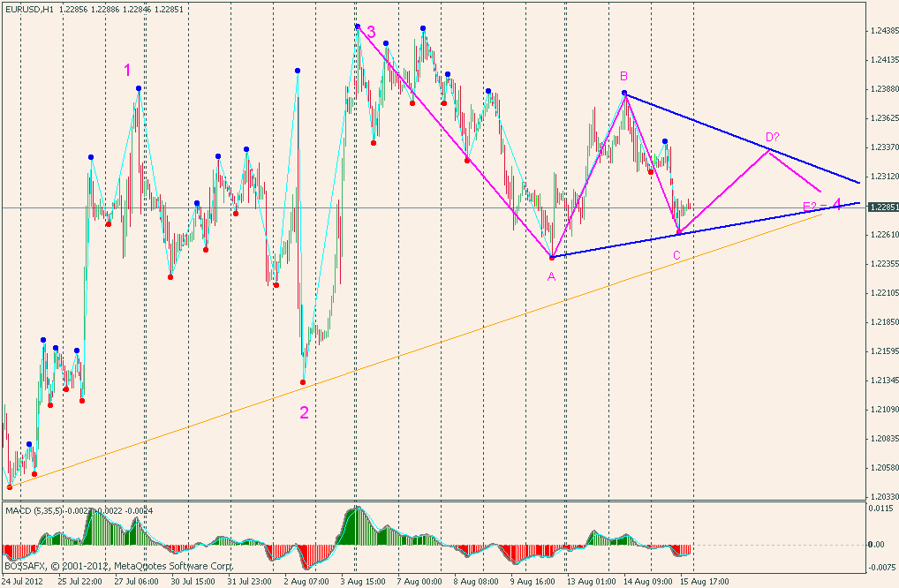Click the price level 1.23370
The height and width of the screenshot is (588, 899).
(885, 147)
